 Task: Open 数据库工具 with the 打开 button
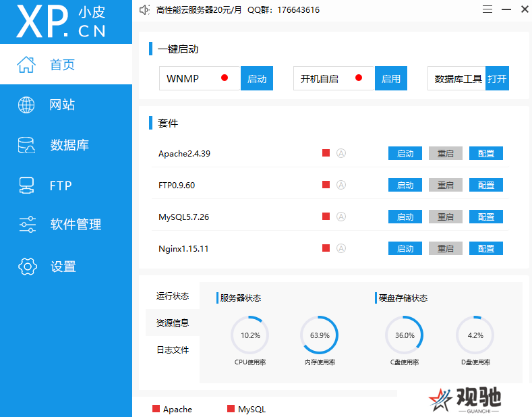(x=497, y=78)
